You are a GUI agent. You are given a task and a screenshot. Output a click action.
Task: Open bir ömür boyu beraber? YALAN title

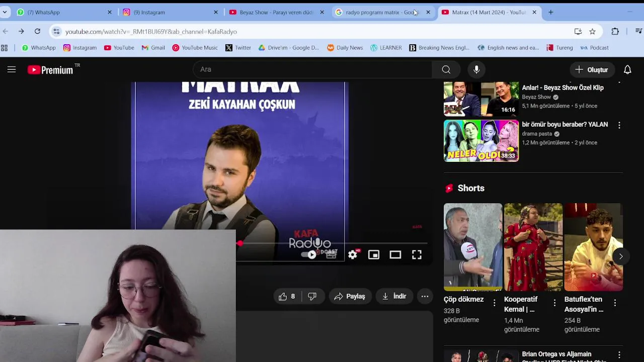pos(565,124)
